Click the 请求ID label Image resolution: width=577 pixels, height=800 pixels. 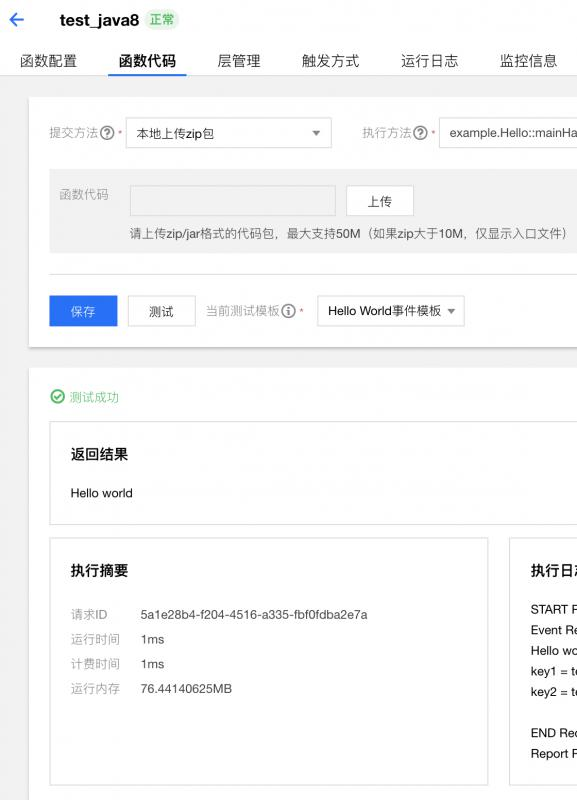click(89, 614)
